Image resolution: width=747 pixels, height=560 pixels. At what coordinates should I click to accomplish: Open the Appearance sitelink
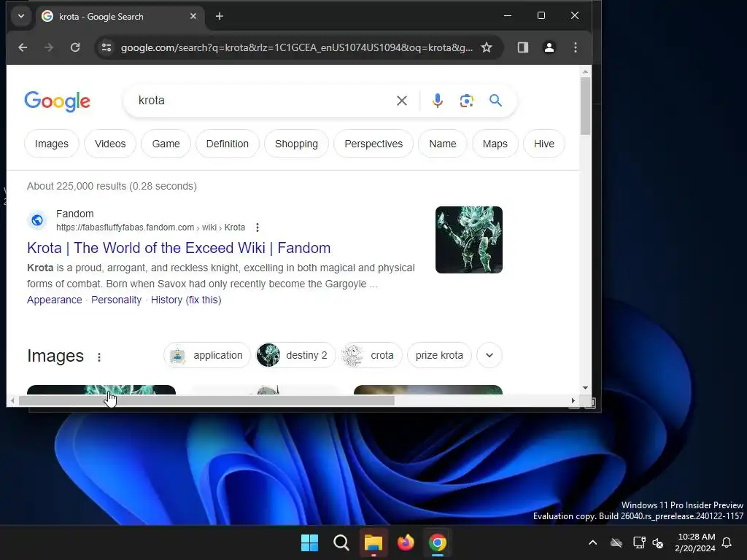click(54, 300)
